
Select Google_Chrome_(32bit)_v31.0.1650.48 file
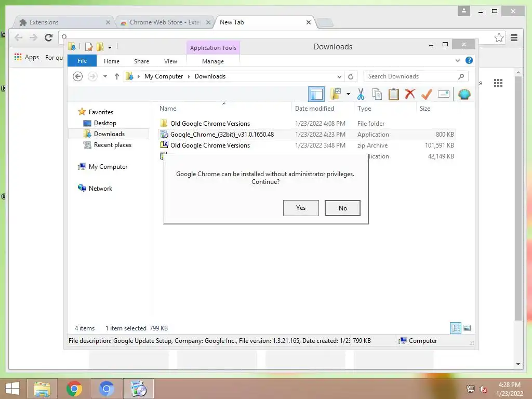tap(307, 135)
